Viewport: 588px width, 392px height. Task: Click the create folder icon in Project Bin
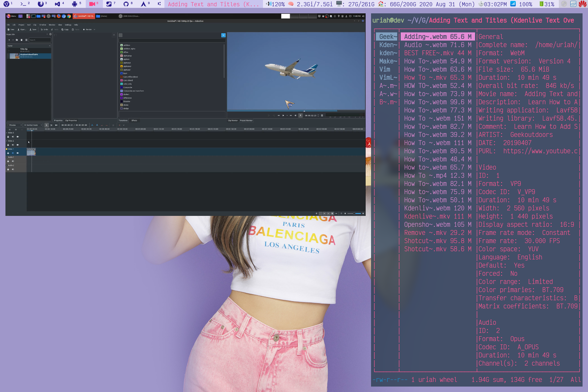coord(17,40)
